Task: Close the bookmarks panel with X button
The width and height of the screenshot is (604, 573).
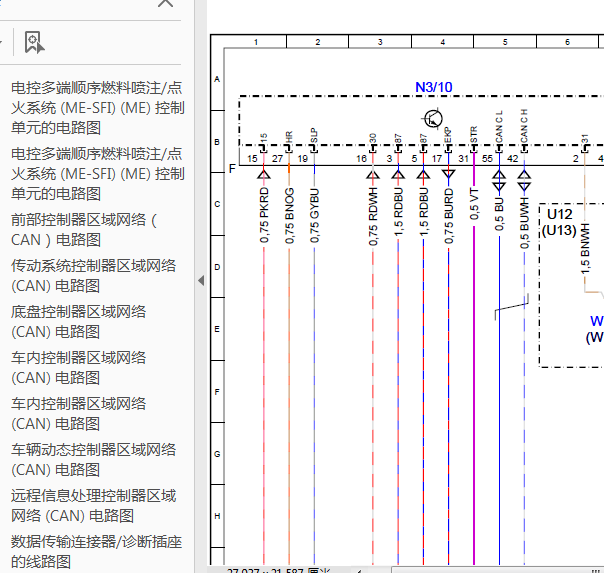Action: tap(166, 3)
